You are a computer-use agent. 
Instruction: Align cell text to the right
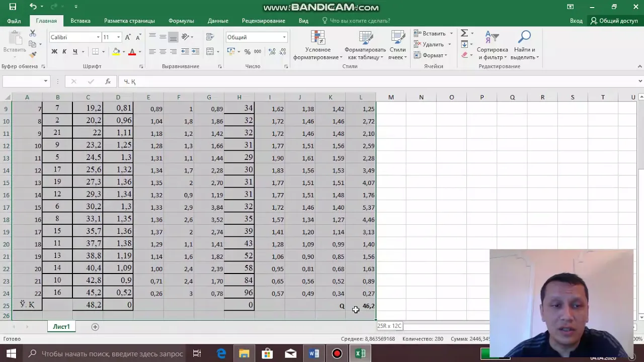(x=173, y=52)
